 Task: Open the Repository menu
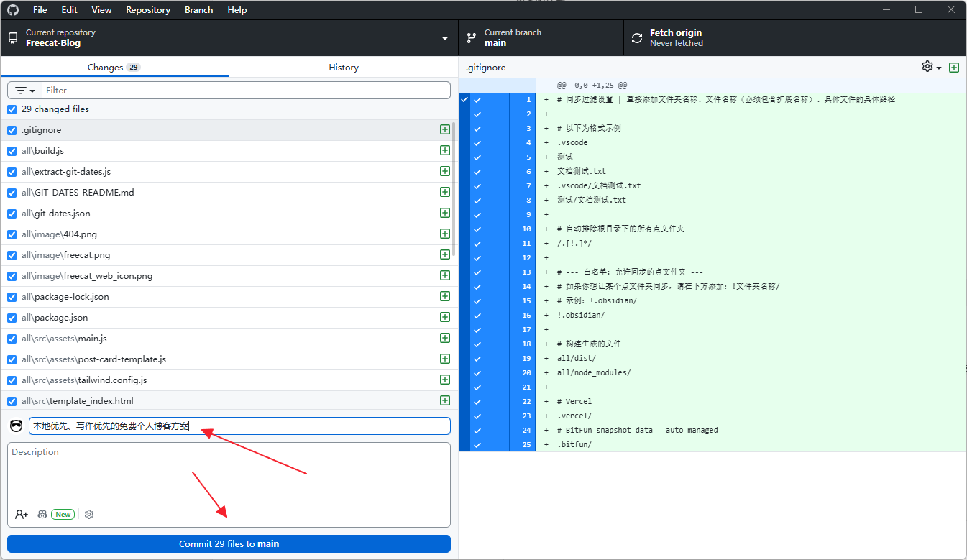click(148, 10)
